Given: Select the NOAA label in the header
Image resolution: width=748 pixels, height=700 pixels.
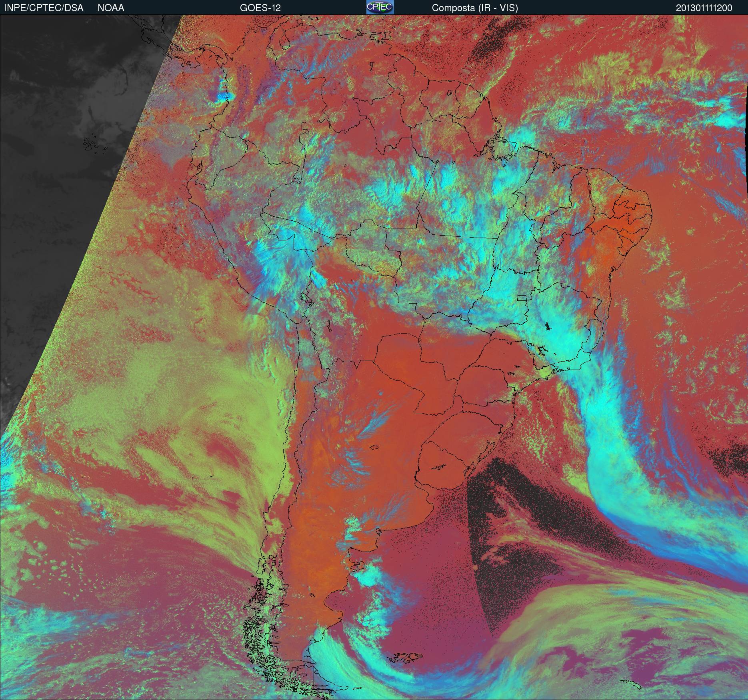Looking at the screenshot, I should click(x=111, y=8).
